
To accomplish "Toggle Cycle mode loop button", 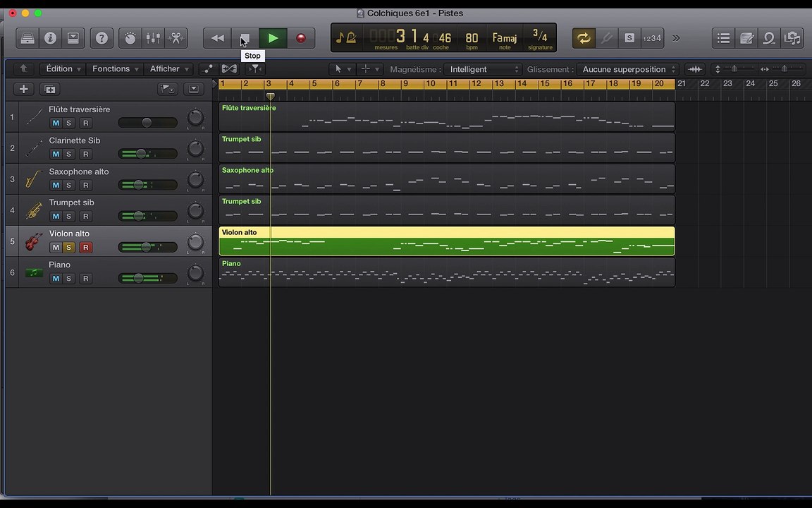I will click(584, 38).
